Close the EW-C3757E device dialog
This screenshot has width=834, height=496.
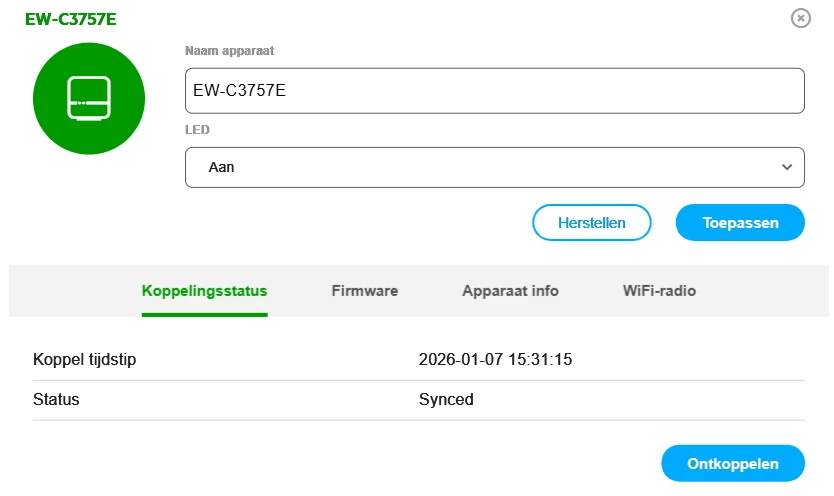point(800,18)
